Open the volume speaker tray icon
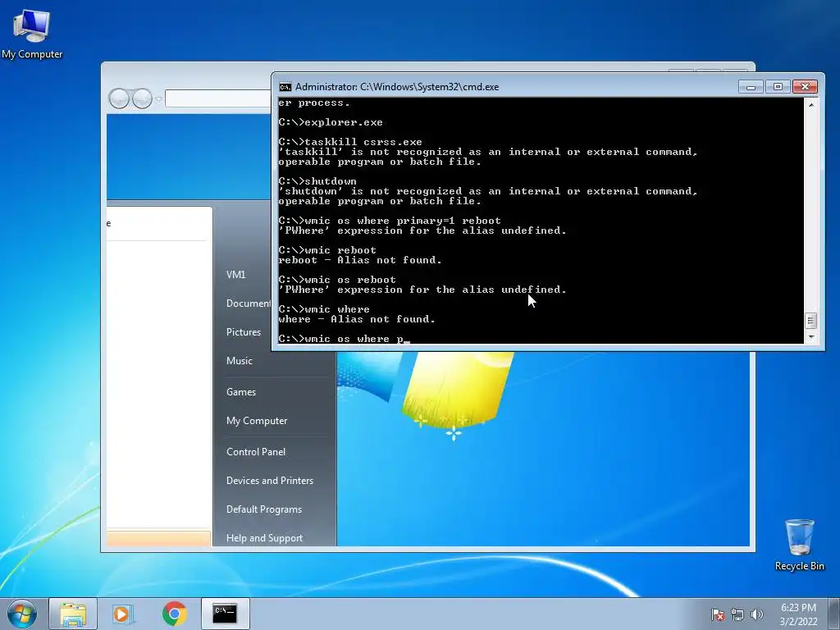Viewport: 840px width, 630px height. pos(756,614)
